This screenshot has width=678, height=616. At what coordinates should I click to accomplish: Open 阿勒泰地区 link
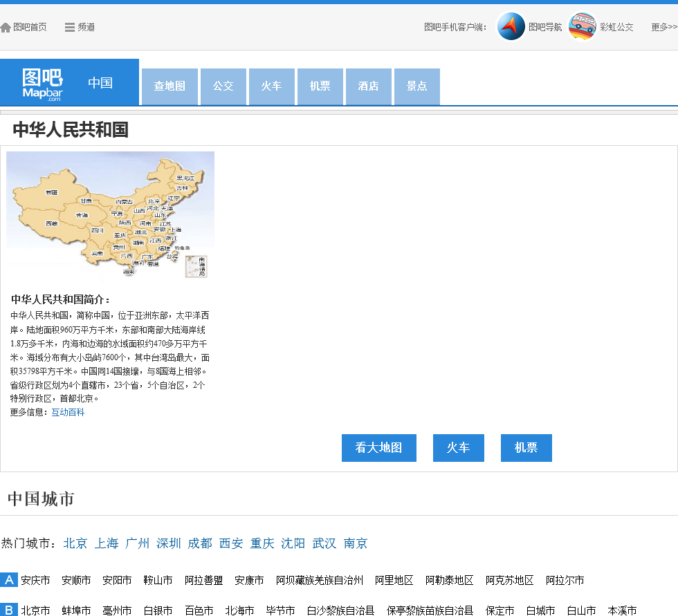click(449, 580)
